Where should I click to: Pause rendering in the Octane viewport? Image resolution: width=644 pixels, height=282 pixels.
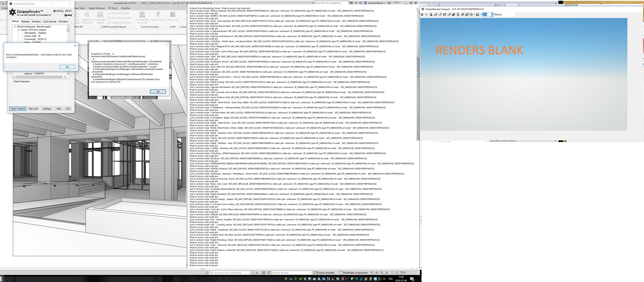pos(422,14)
